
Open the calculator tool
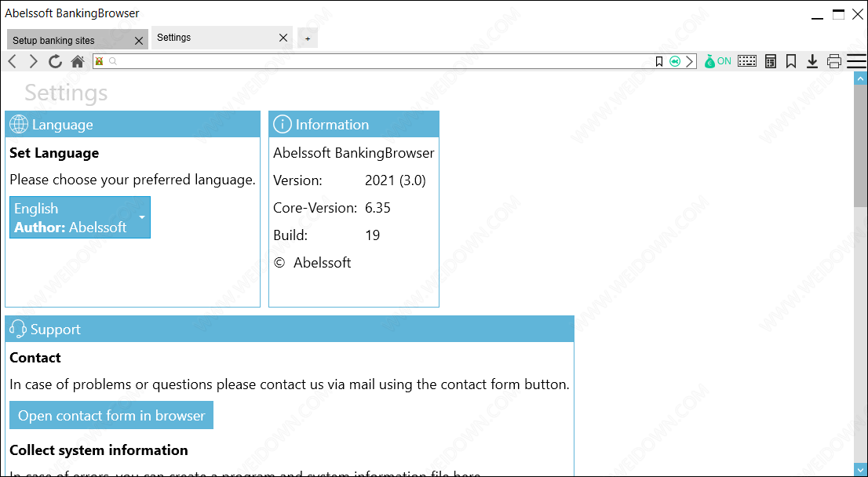[771, 61]
